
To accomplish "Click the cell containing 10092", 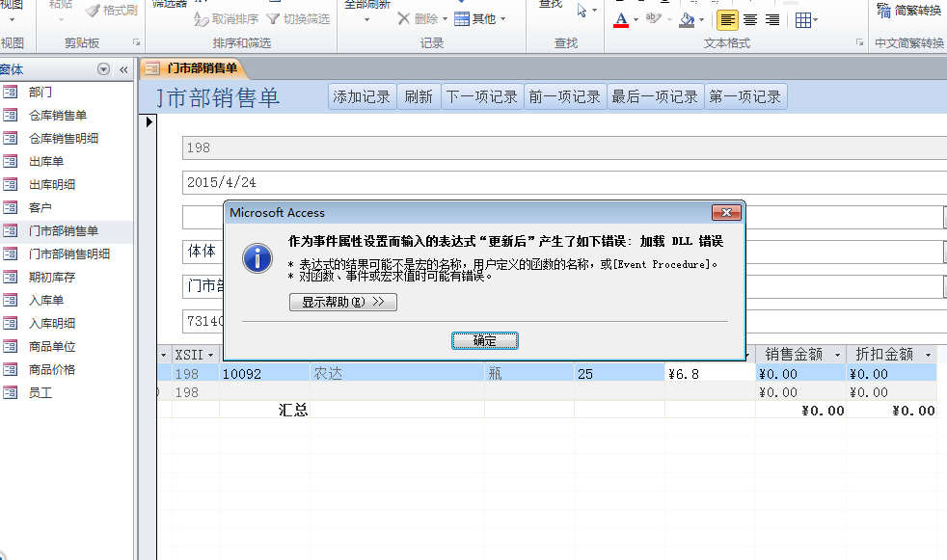I will 264,374.
